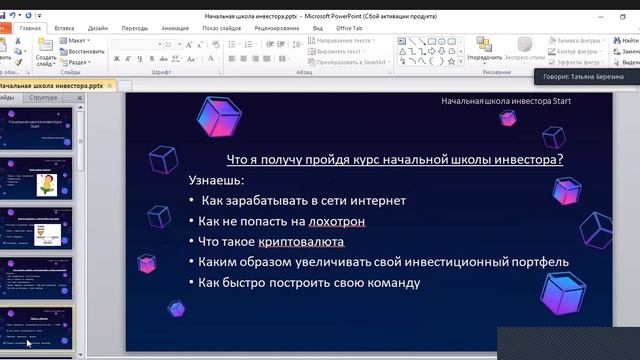
Task: Click the Copy icon in clipboard group
Action: click(18, 51)
